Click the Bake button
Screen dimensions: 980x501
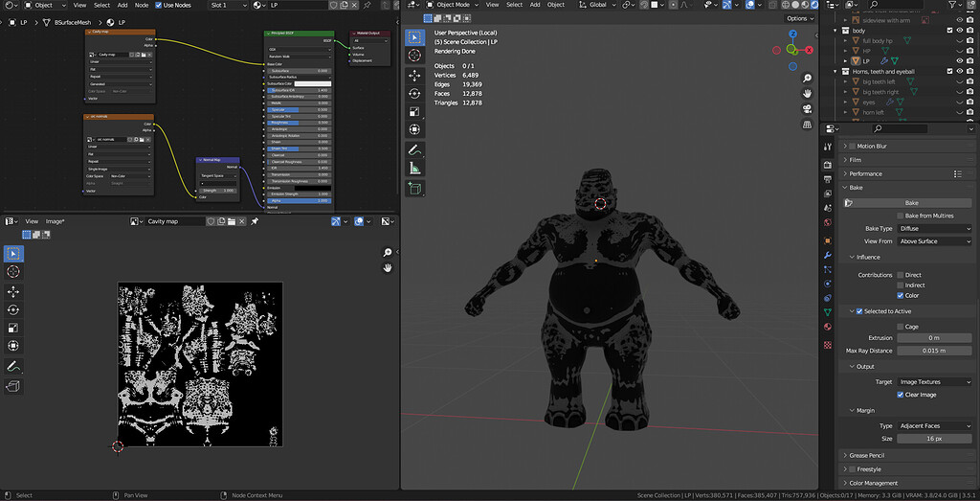point(911,203)
